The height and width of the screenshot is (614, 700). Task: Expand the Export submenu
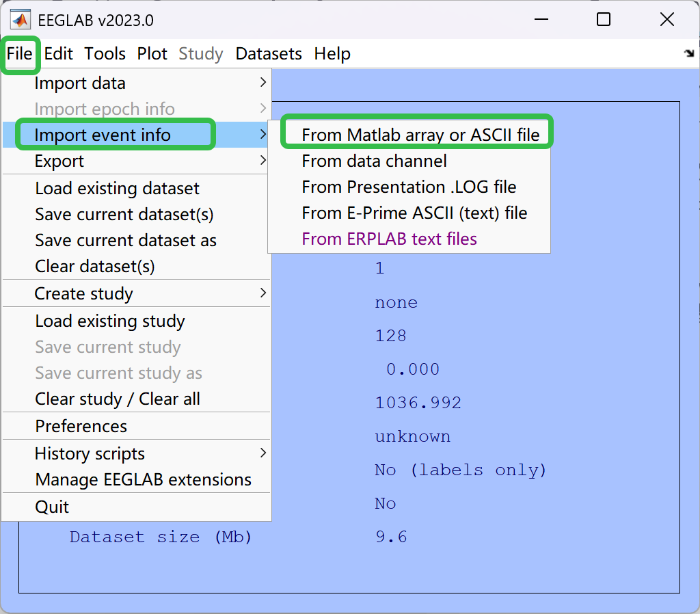point(136,161)
